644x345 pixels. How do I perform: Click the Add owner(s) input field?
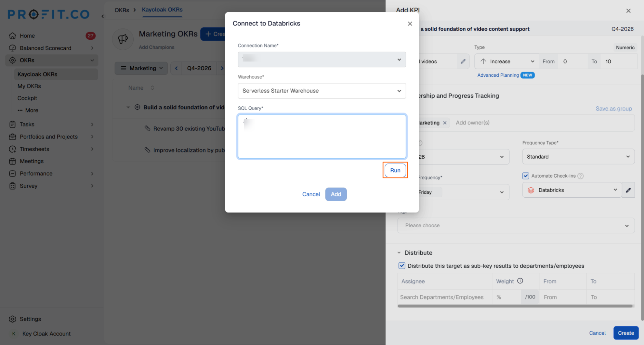click(473, 123)
